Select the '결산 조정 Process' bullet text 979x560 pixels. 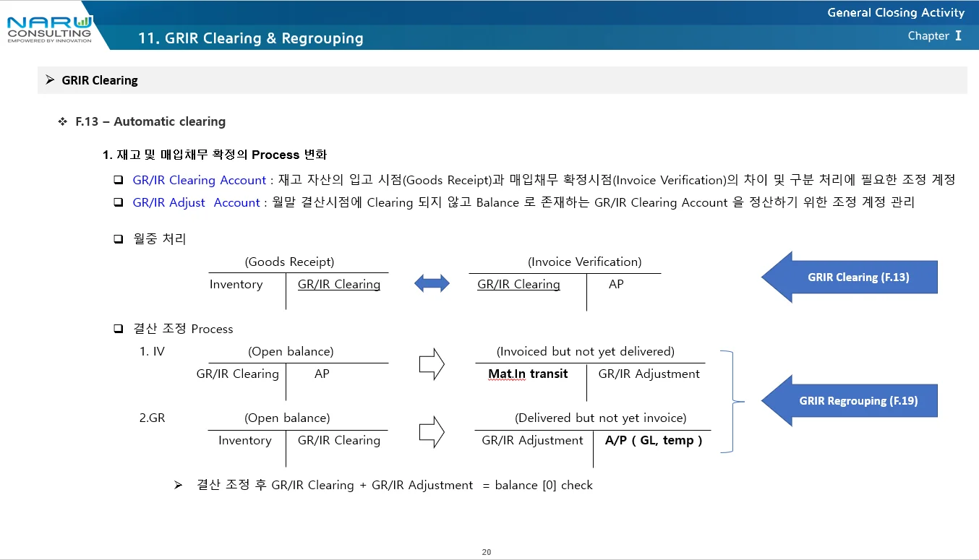pos(183,329)
